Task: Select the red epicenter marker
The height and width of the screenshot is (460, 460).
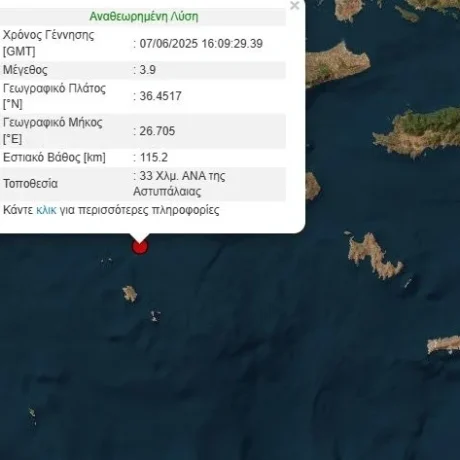Action: [x=140, y=247]
